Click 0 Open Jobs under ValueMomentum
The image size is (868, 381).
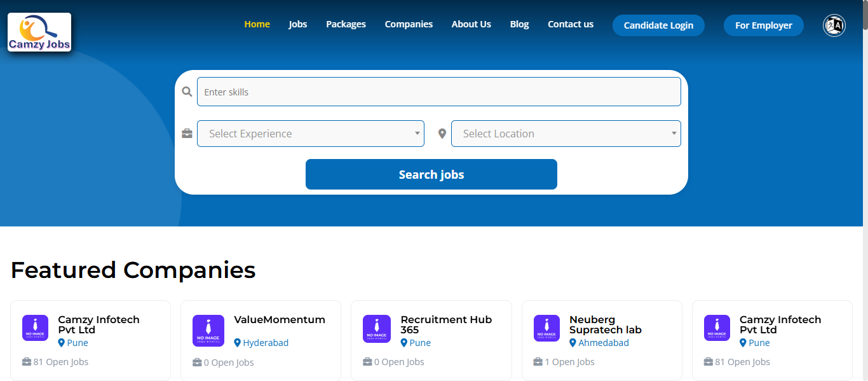point(229,363)
